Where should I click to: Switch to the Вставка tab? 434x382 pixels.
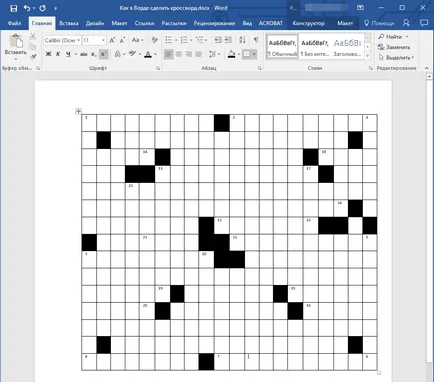(x=69, y=23)
